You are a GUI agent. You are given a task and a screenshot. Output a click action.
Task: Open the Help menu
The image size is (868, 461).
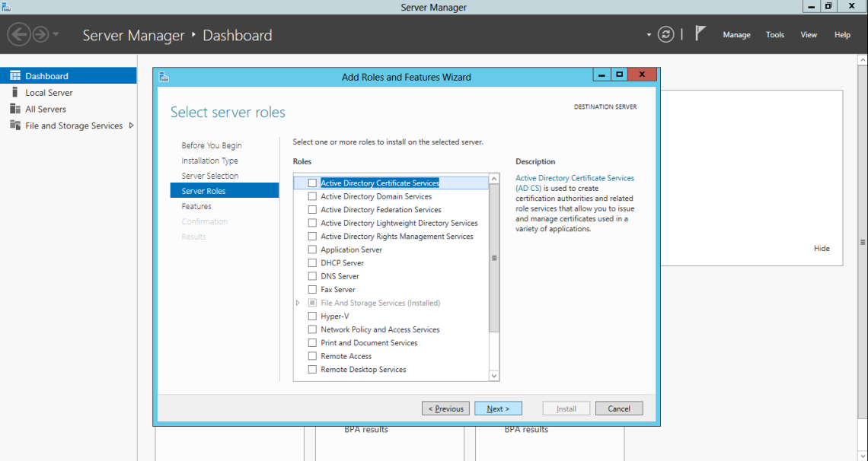click(x=842, y=35)
